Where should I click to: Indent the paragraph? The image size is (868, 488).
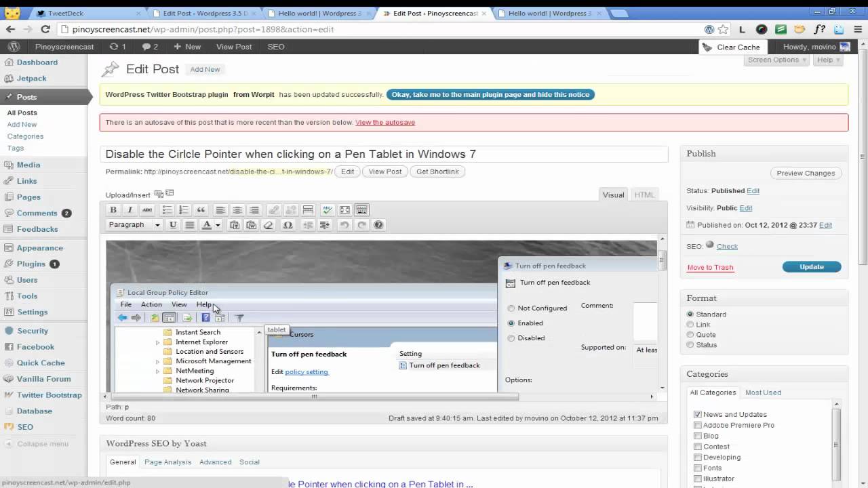[325, 225]
